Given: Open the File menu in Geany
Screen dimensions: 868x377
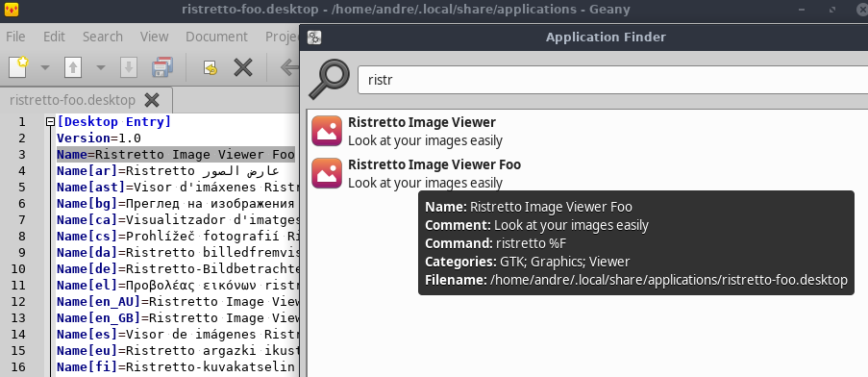Looking at the screenshot, I should coord(15,37).
